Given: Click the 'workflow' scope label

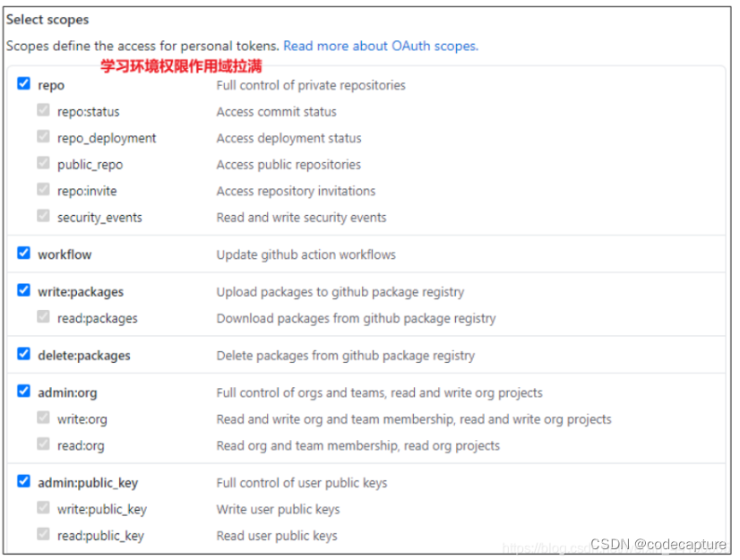Looking at the screenshot, I should [x=65, y=255].
